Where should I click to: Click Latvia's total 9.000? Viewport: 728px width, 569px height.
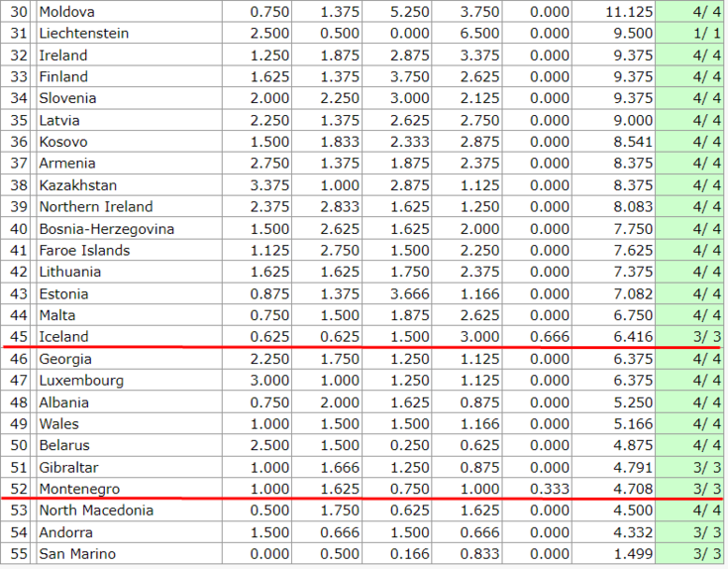[633, 120]
